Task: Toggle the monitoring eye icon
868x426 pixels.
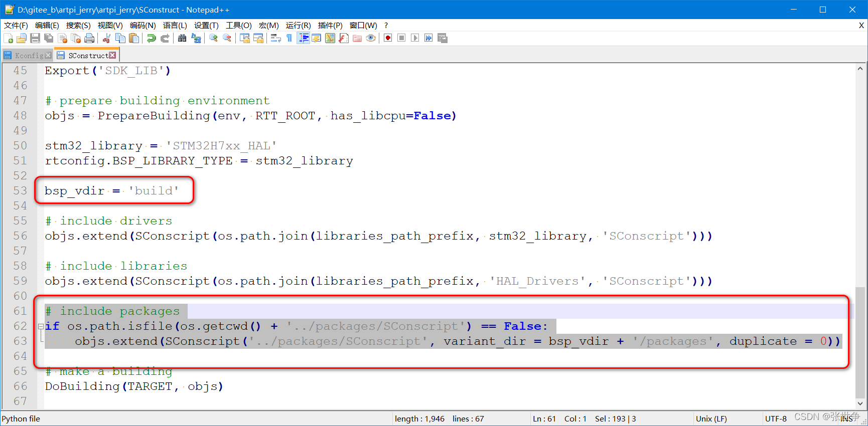Action: (371, 38)
